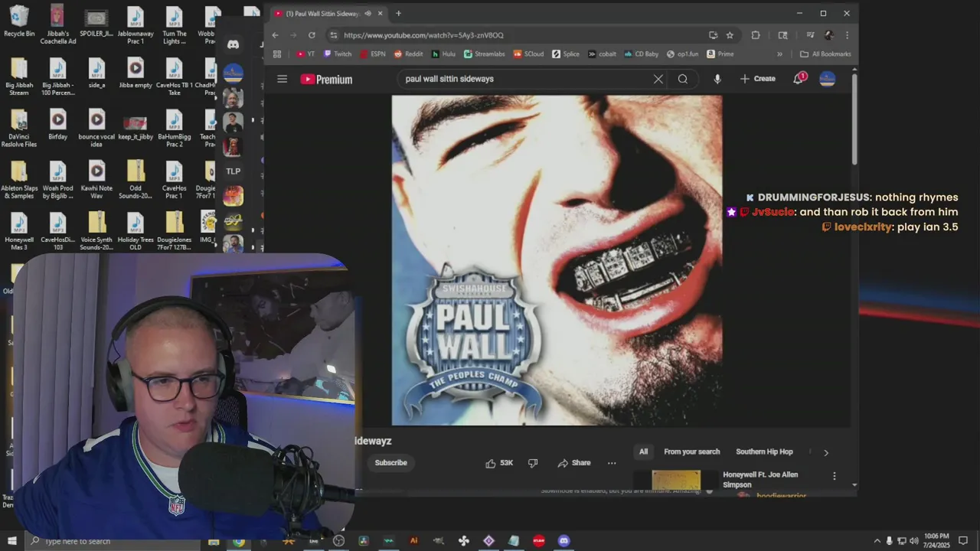
Task: Select the Southern Hip Hop chip
Action: click(x=764, y=452)
